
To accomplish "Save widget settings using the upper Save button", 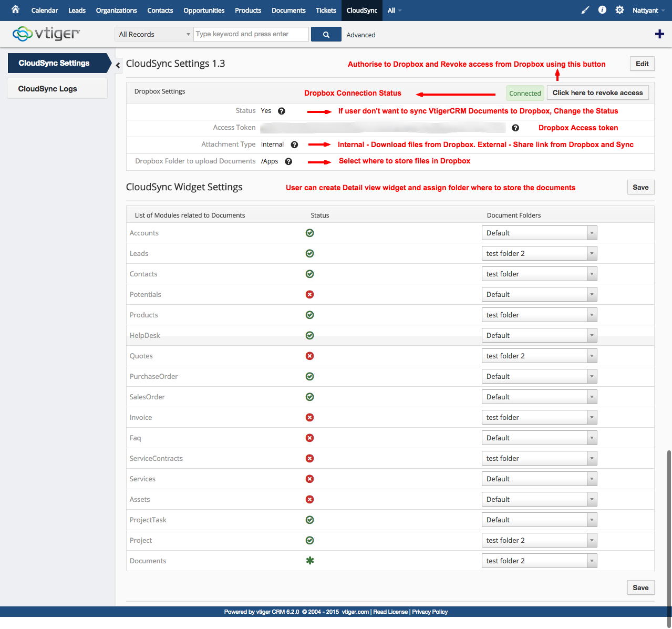I will point(640,188).
